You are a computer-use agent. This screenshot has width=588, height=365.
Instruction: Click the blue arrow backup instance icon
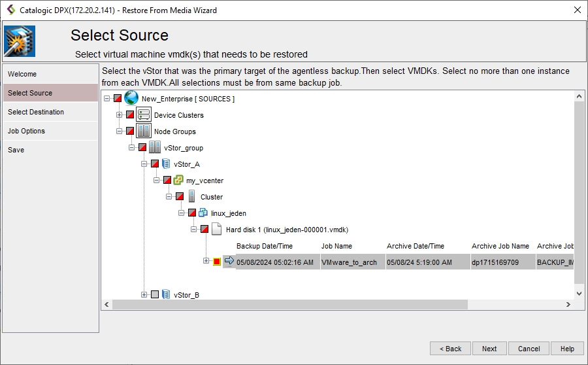coord(229,261)
